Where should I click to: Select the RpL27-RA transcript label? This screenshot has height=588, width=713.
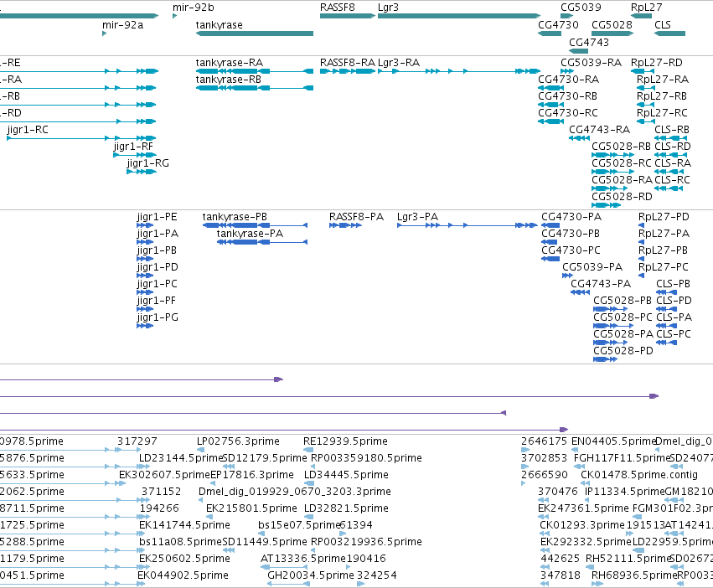663,79
